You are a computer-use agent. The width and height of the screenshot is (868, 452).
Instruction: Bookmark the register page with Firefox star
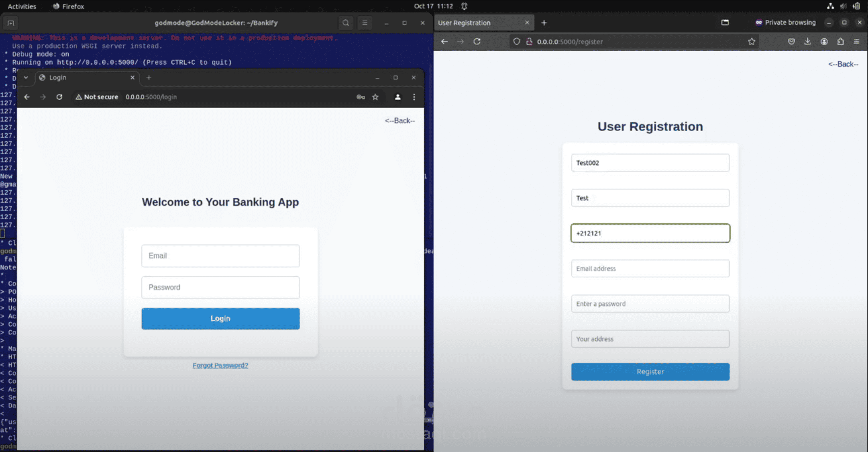pyautogui.click(x=752, y=41)
